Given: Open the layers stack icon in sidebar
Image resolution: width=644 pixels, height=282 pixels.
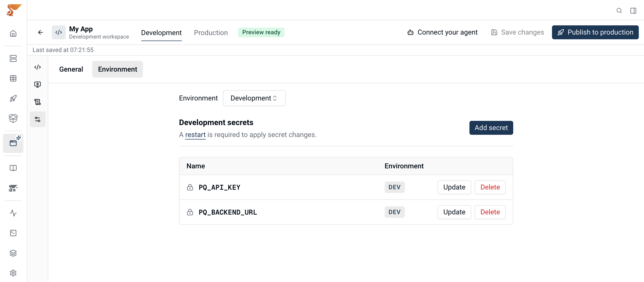Looking at the screenshot, I should [x=13, y=253].
